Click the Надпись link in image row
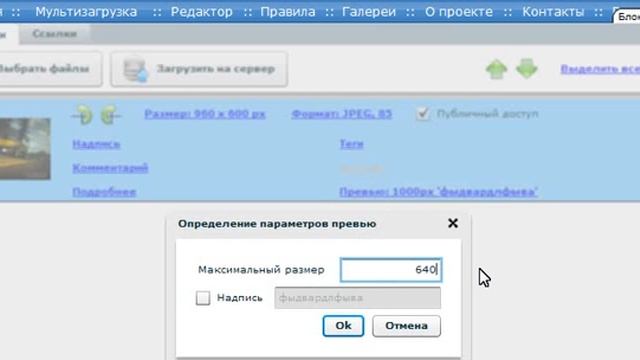640x360 pixels. point(96,144)
